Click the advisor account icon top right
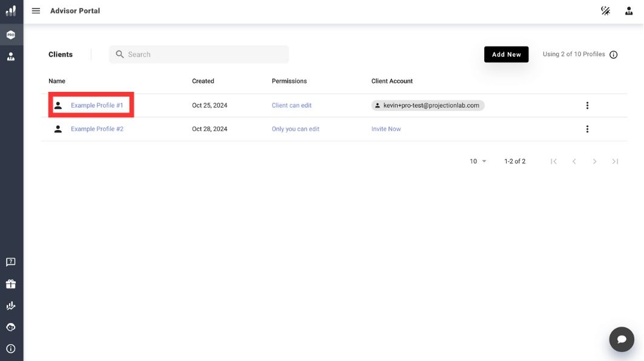644x361 pixels. coord(628,10)
